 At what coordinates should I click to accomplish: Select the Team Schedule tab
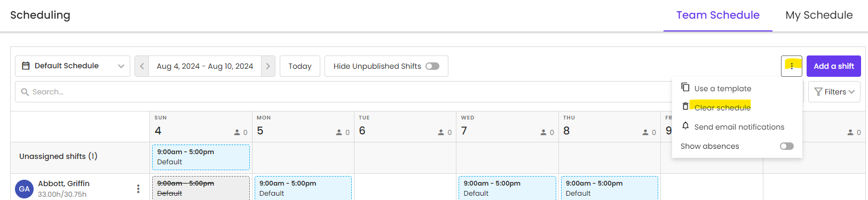[x=718, y=15]
